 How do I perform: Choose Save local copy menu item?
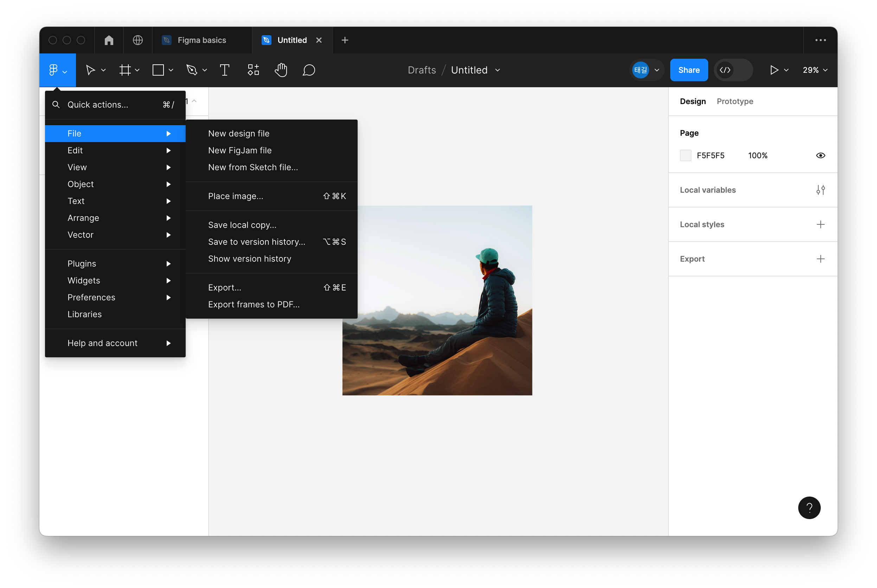pos(242,225)
